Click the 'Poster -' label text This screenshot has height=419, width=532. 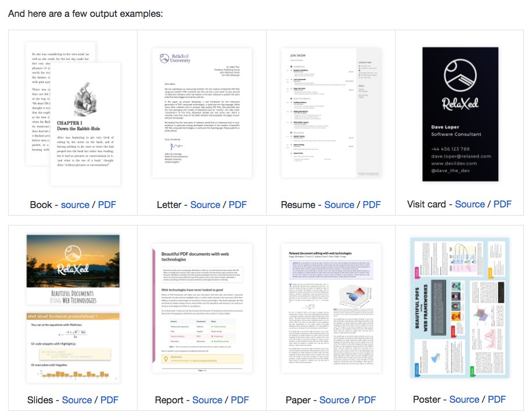point(430,399)
